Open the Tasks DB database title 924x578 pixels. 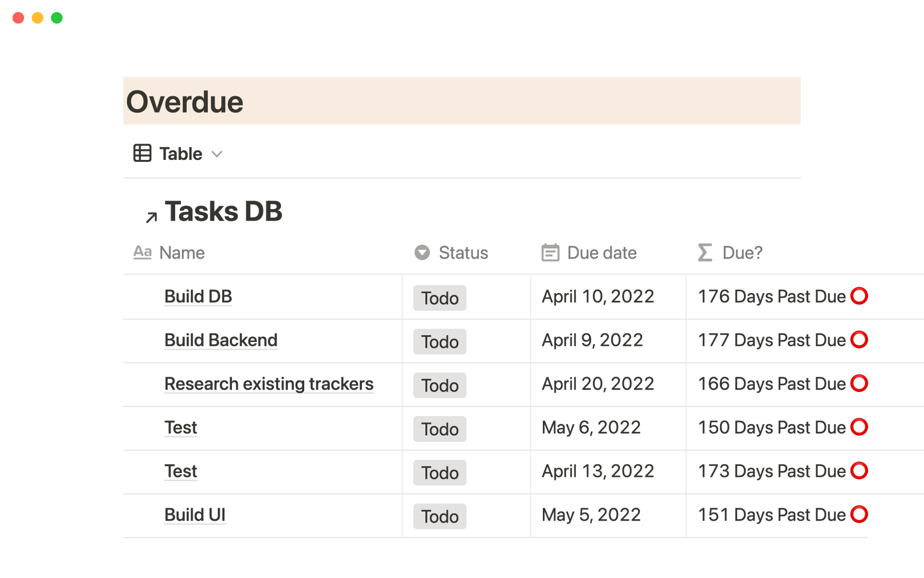tap(223, 211)
